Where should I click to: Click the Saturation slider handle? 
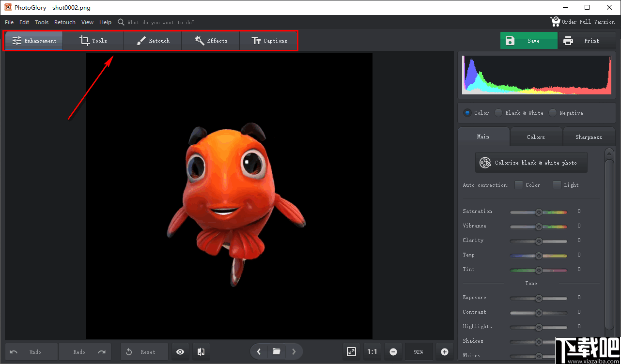click(538, 212)
